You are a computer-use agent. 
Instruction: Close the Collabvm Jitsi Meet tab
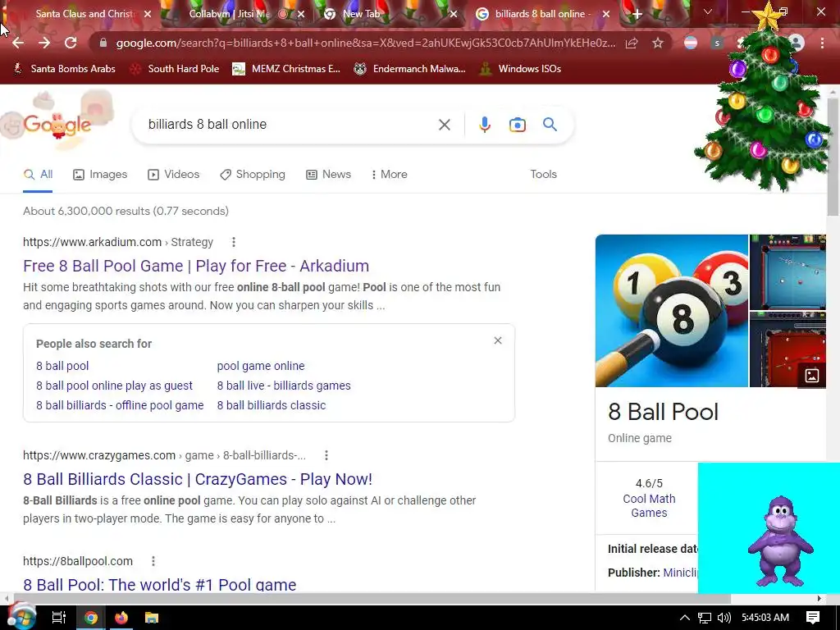(x=301, y=15)
